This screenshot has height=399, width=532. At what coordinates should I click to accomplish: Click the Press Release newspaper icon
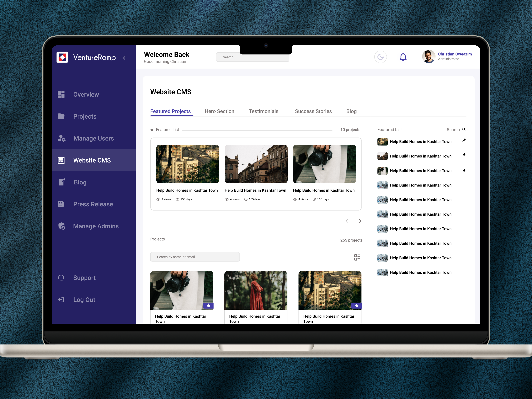(x=61, y=204)
